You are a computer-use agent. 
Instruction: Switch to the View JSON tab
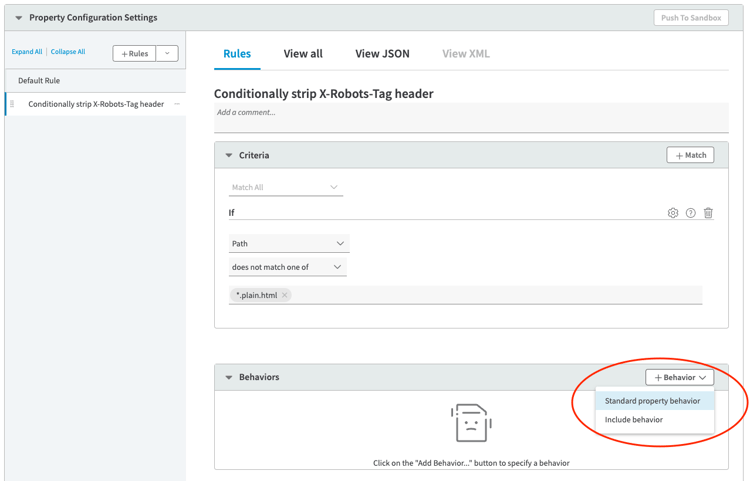tap(382, 54)
